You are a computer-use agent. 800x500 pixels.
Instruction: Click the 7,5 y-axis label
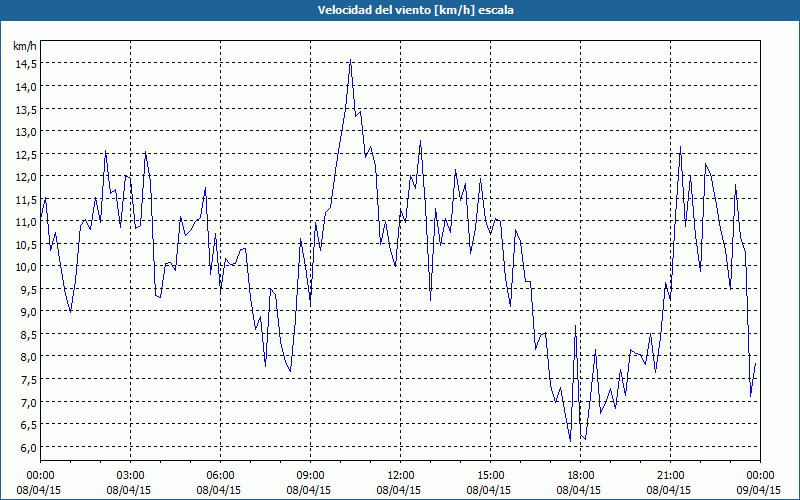[x=28, y=379]
